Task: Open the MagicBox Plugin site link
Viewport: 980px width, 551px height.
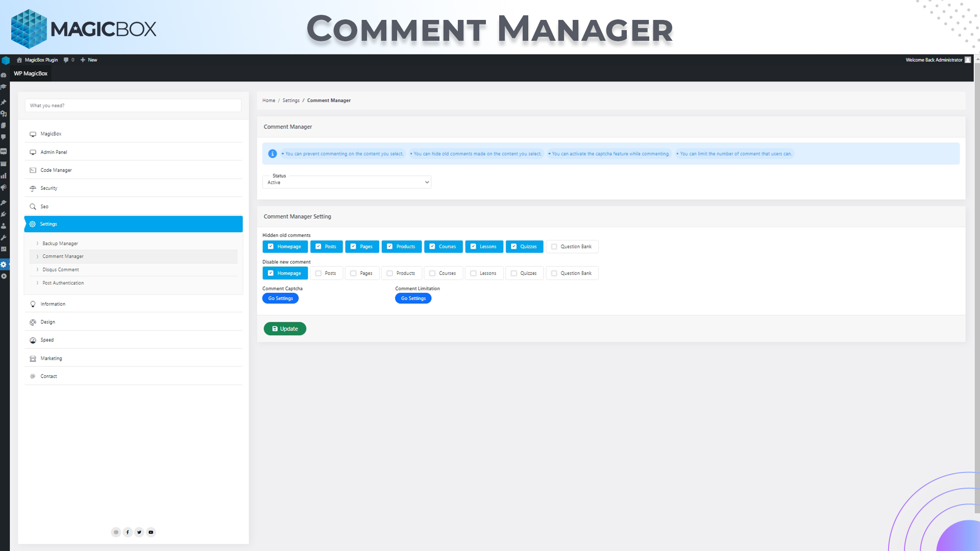Action: pos(41,60)
